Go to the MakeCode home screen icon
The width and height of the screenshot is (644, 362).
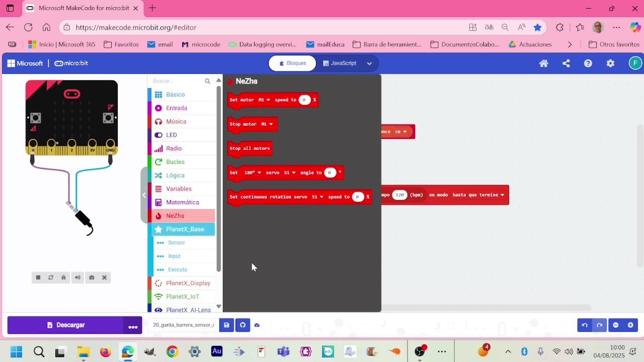click(x=543, y=63)
